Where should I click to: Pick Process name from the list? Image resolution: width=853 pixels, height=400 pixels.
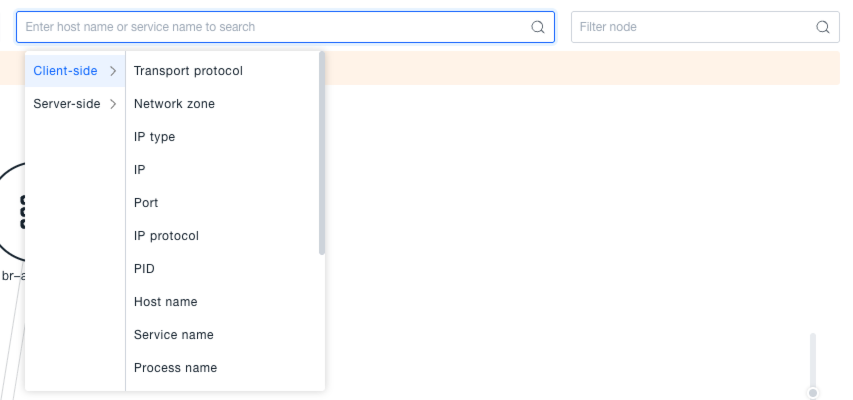point(175,368)
